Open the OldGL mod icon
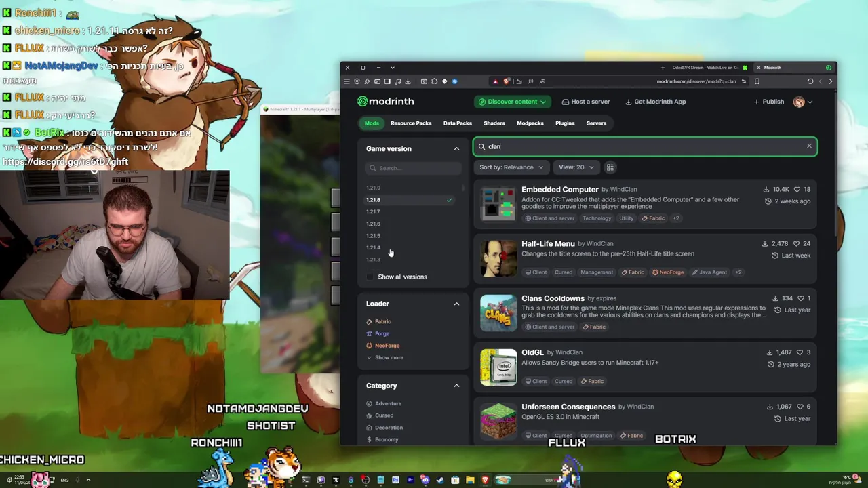Screen dimensions: 868x488 point(498,367)
